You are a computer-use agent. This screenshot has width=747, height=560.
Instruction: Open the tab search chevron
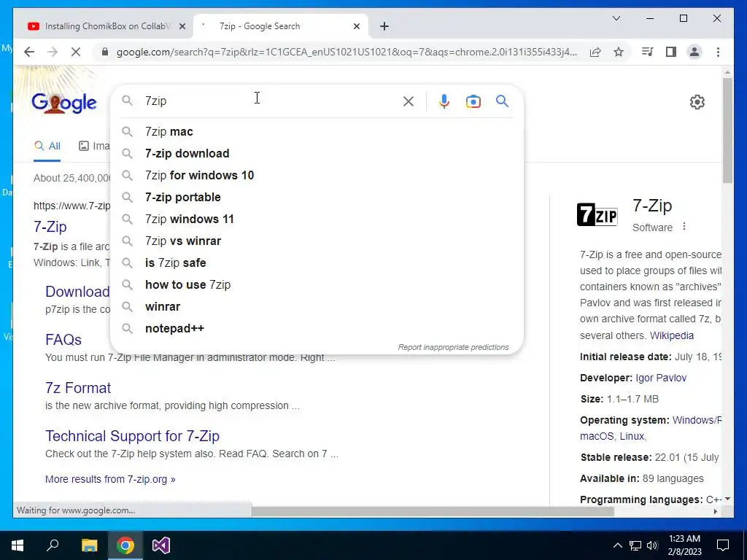(616, 18)
